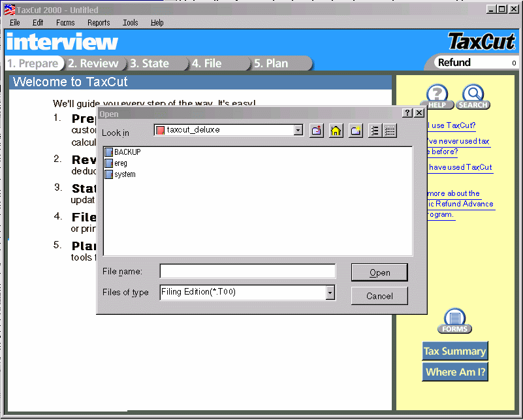
Task: Click the Up One Level folder icon
Action: pos(316,131)
